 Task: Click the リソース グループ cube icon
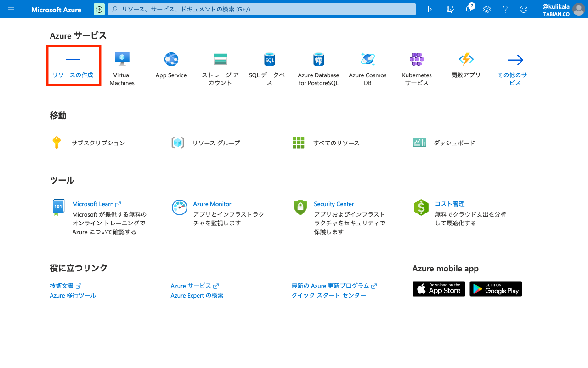[x=178, y=143]
